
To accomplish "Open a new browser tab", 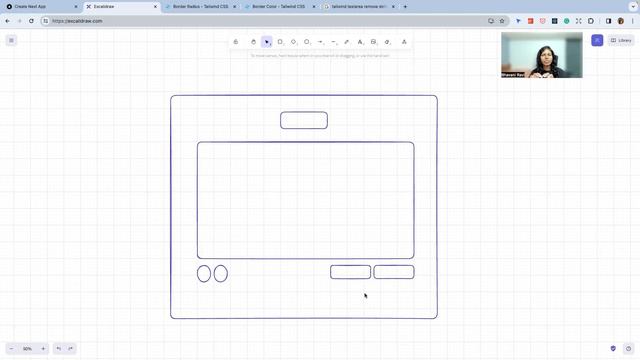I will 405,7.
